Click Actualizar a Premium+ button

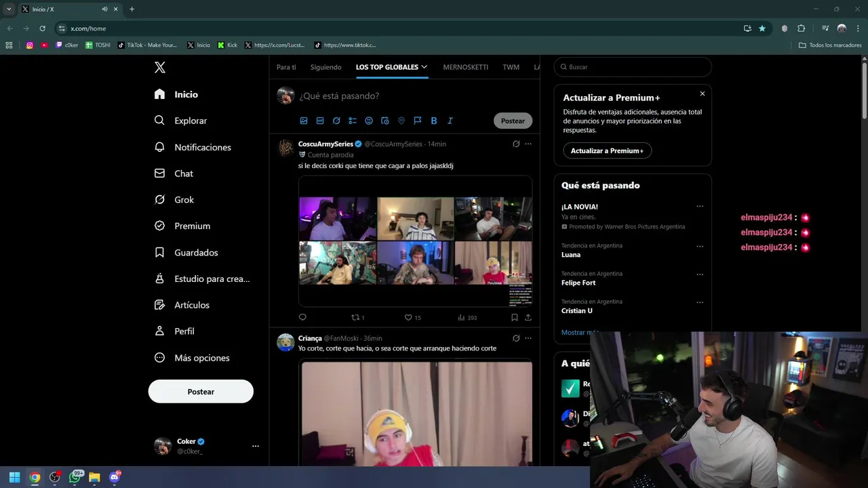click(x=607, y=150)
